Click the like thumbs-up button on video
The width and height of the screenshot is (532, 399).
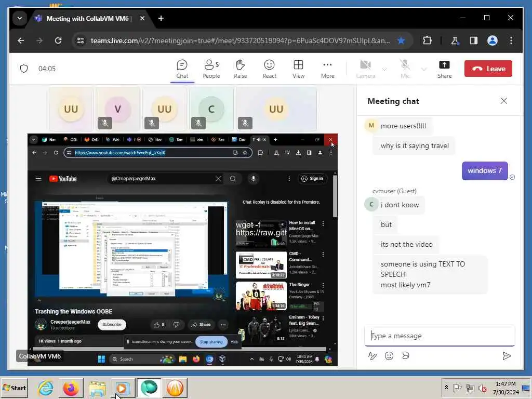[159, 325]
